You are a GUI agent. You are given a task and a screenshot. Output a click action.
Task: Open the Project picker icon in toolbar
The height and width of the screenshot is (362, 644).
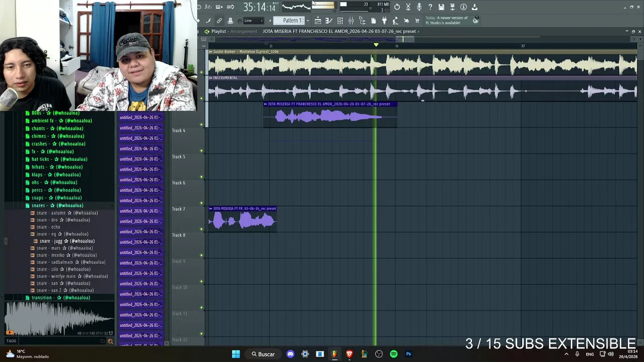click(x=373, y=21)
